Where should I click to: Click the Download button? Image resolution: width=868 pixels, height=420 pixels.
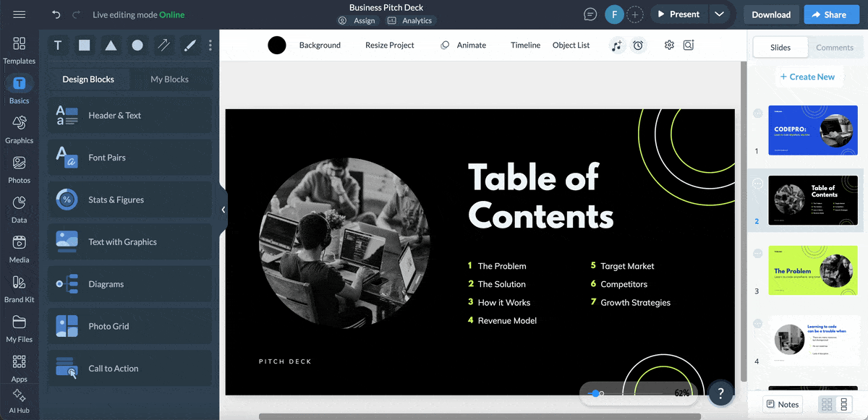771,14
